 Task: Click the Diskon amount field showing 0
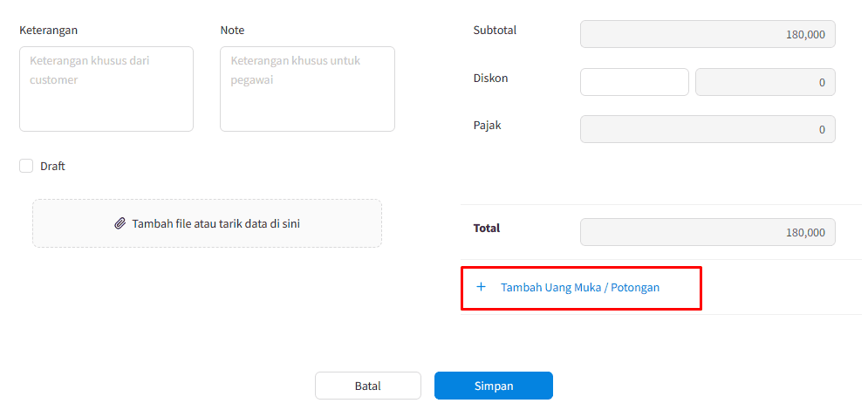coord(766,83)
